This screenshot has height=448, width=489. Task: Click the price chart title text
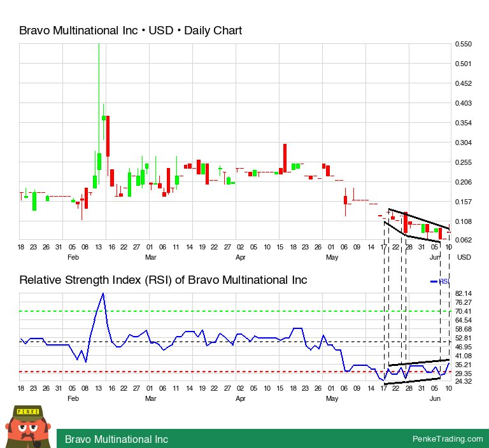coord(131,31)
